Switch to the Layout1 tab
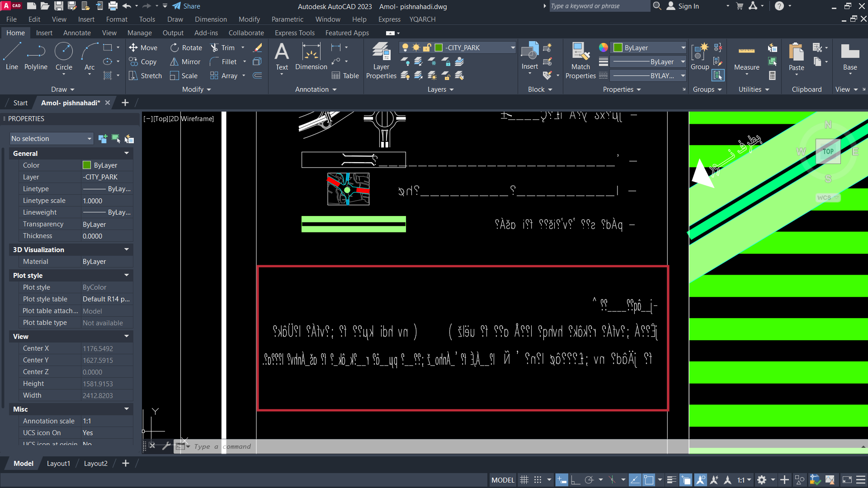Viewport: 868px width, 488px height. [58, 463]
